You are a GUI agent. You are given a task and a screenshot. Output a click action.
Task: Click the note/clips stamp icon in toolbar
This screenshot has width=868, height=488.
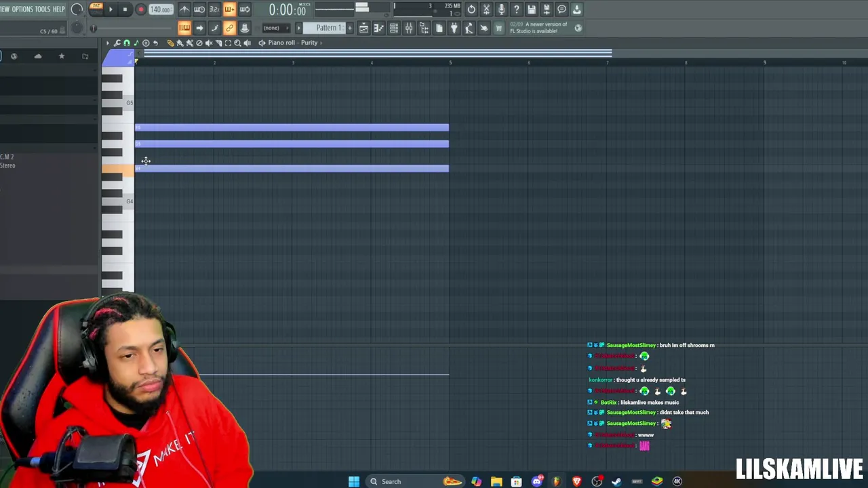[x=244, y=28]
